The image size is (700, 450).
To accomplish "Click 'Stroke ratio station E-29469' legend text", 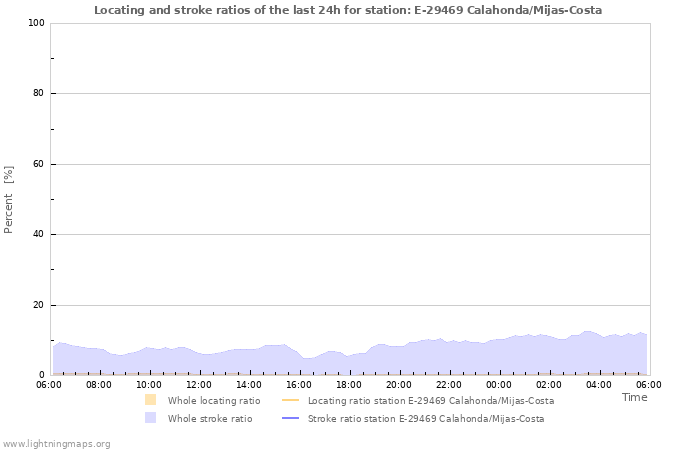I will coord(426,418).
